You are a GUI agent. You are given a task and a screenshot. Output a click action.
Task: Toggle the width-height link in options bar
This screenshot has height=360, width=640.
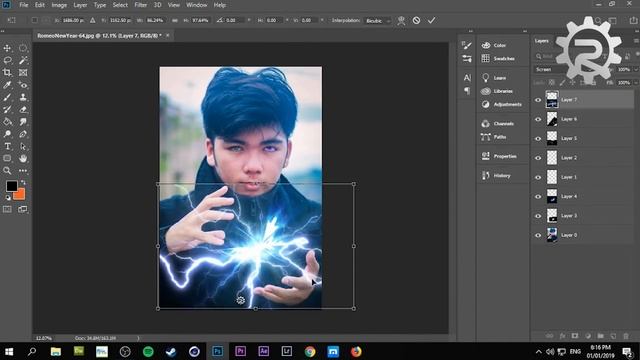(175, 20)
